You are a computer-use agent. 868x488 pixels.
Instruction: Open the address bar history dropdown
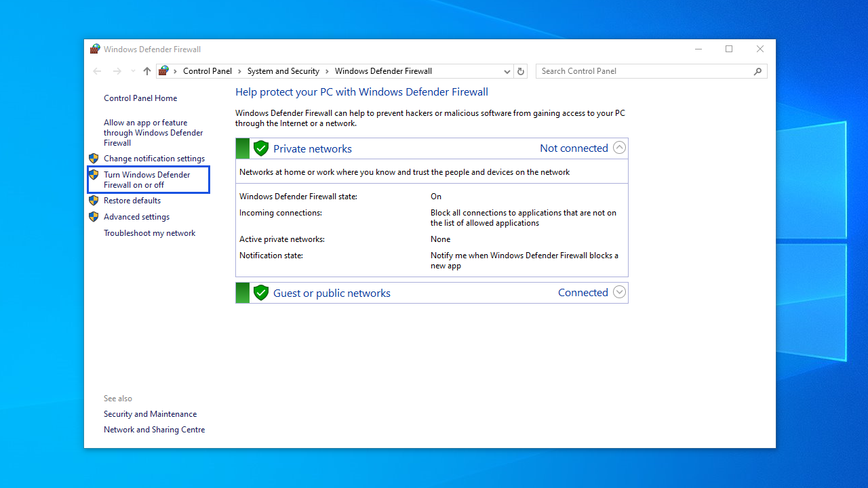click(x=507, y=71)
